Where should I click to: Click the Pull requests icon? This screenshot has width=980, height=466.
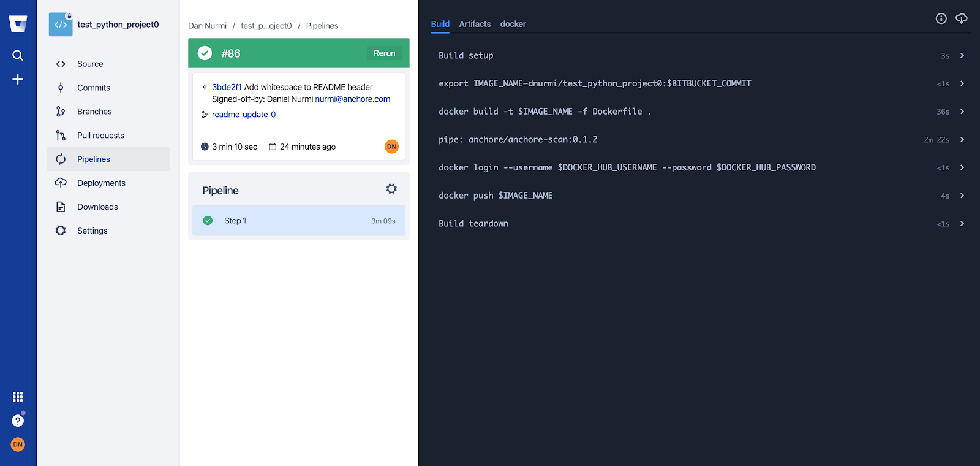[61, 136]
